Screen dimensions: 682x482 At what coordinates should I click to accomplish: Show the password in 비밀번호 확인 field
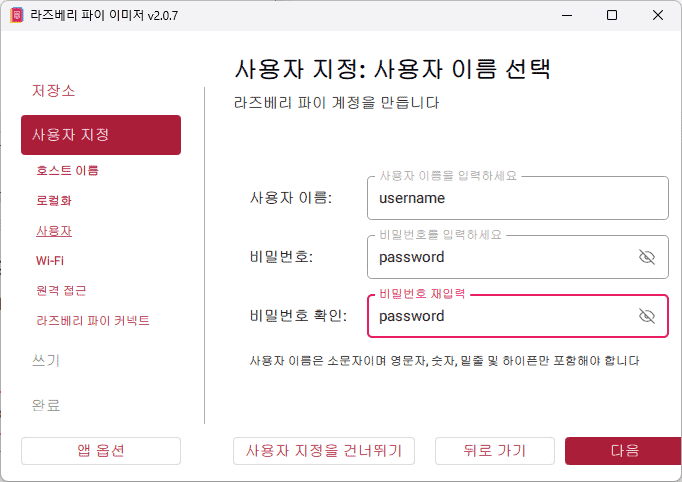click(646, 316)
